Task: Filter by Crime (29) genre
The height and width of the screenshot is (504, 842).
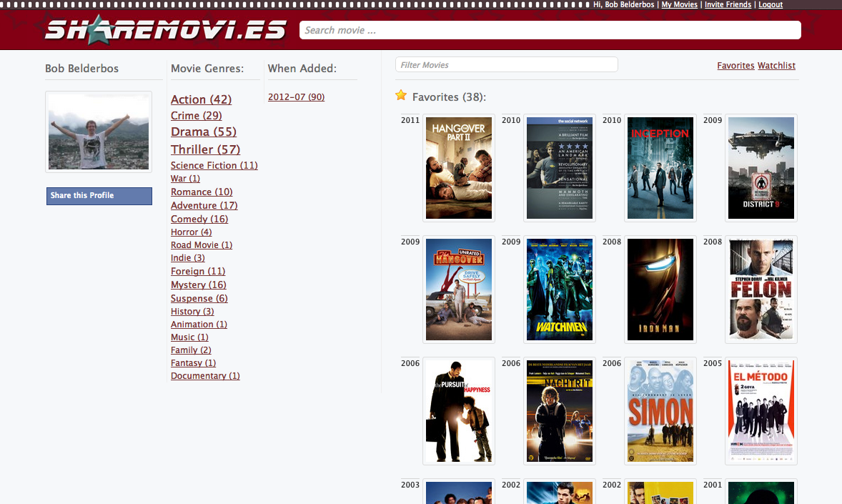Action: (197, 116)
